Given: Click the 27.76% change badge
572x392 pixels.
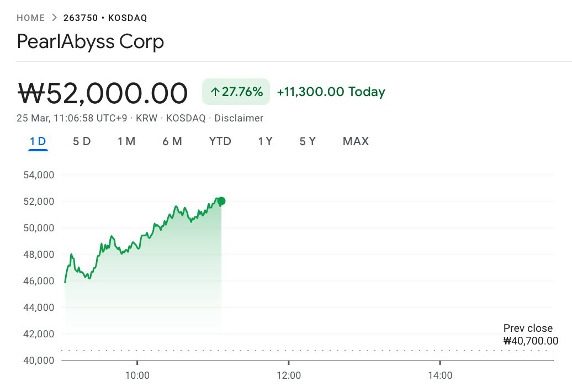Looking at the screenshot, I should (x=236, y=92).
